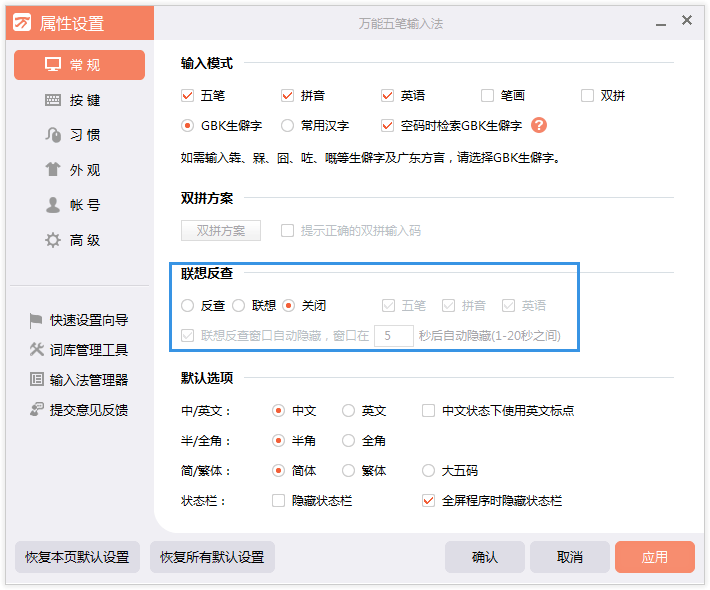Click 恢复所有默认设置 button
The width and height of the screenshot is (710, 590).
pyautogui.click(x=212, y=557)
